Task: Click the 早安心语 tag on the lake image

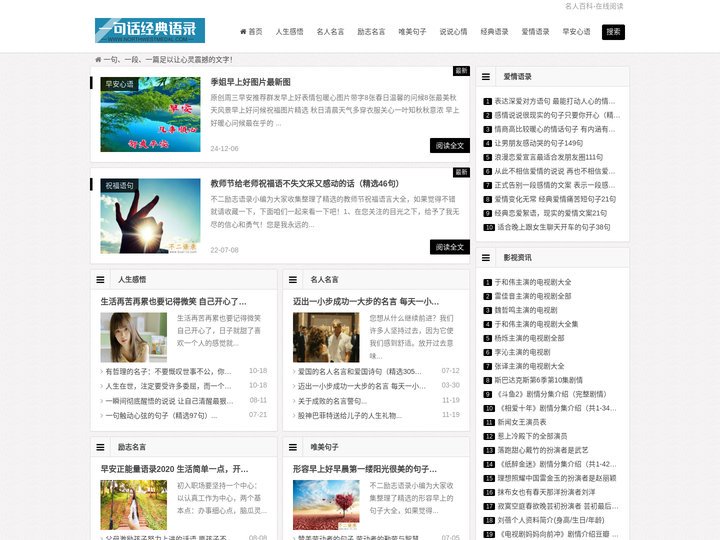Action: click(x=119, y=84)
